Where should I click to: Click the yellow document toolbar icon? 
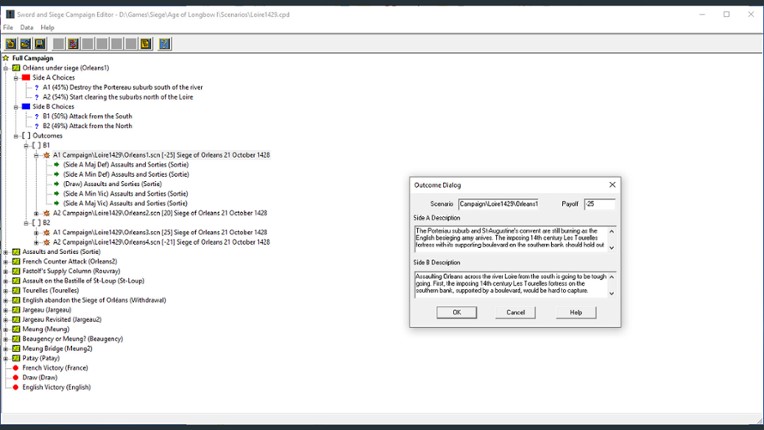(146, 44)
